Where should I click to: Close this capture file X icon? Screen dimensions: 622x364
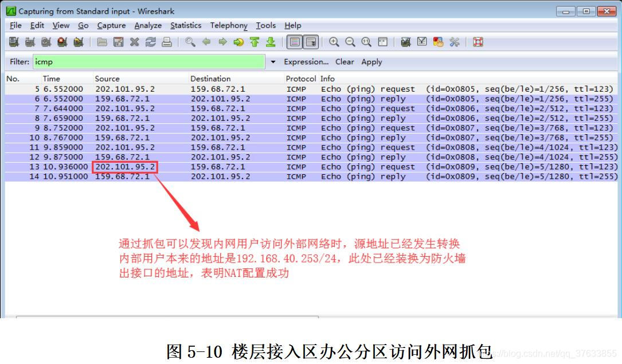[135, 42]
